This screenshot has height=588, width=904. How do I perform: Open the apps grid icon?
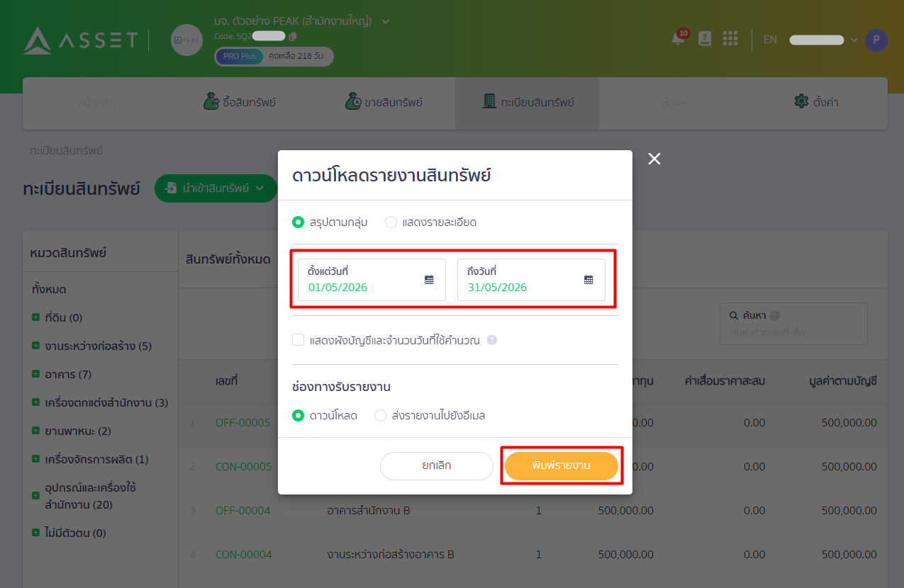[x=730, y=39]
